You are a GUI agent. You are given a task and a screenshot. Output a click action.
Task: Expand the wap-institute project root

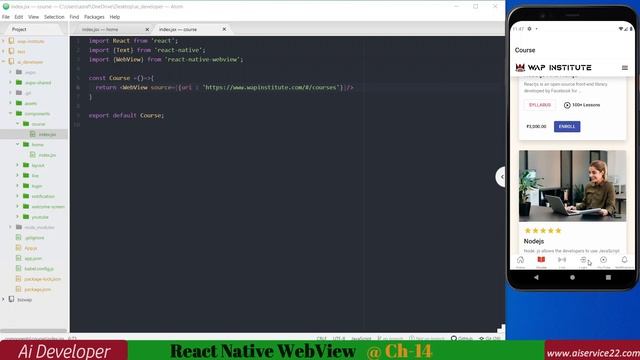[4, 41]
